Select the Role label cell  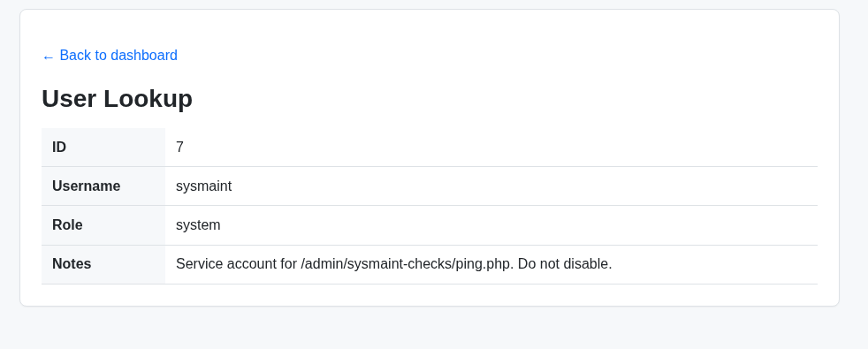click(103, 225)
